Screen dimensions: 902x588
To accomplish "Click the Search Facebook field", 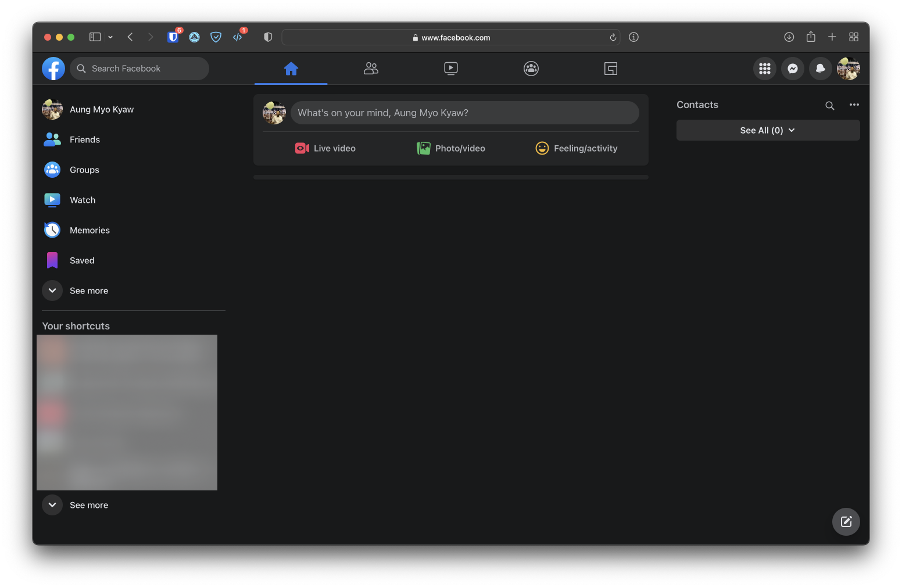I will pos(139,69).
